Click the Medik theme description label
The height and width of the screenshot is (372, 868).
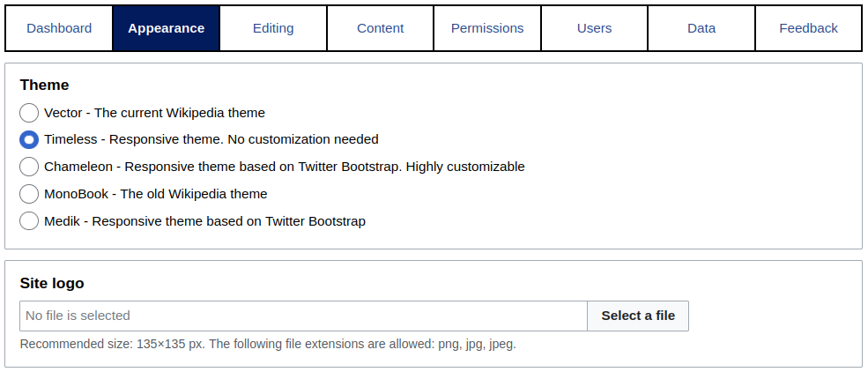[x=204, y=221]
